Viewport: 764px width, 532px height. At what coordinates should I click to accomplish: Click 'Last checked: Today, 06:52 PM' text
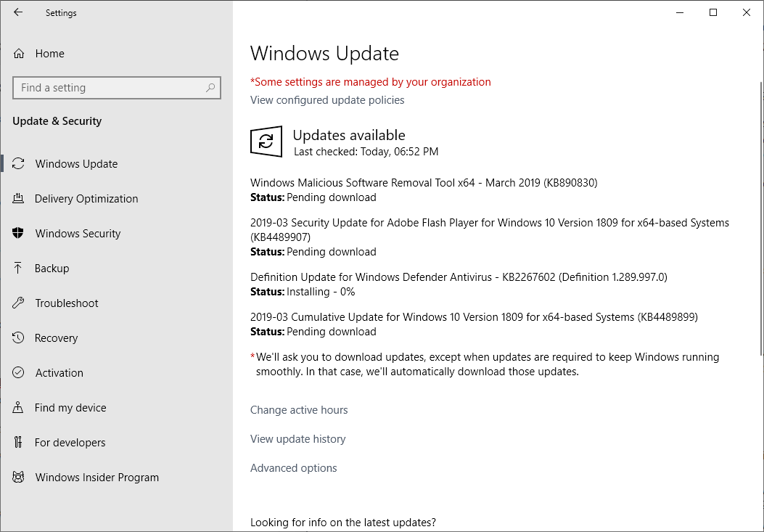[x=366, y=152]
